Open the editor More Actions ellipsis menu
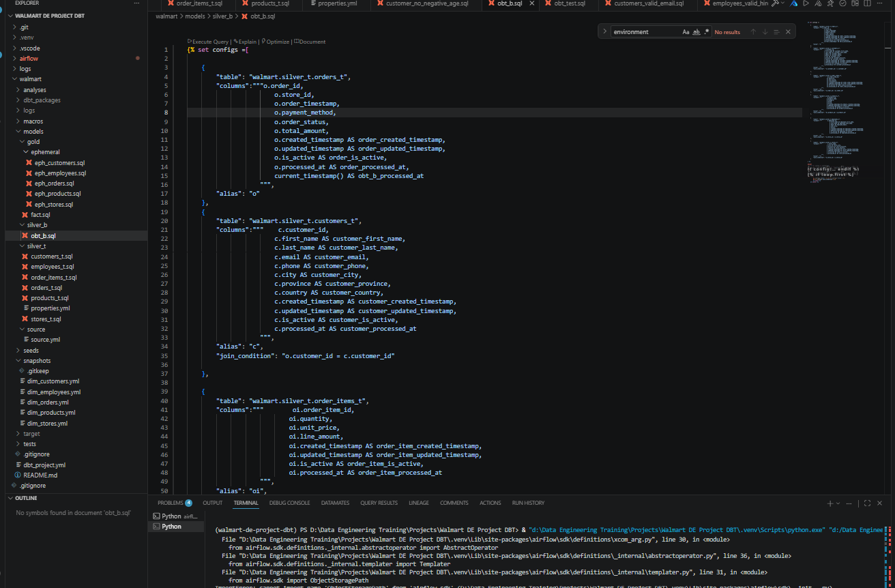895x588 pixels. coord(881,3)
